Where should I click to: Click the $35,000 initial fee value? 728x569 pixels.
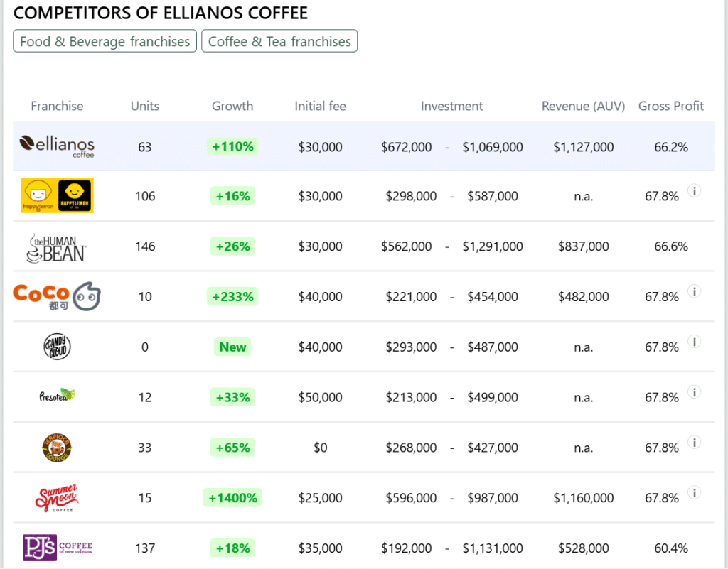click(x=321, y=548)
